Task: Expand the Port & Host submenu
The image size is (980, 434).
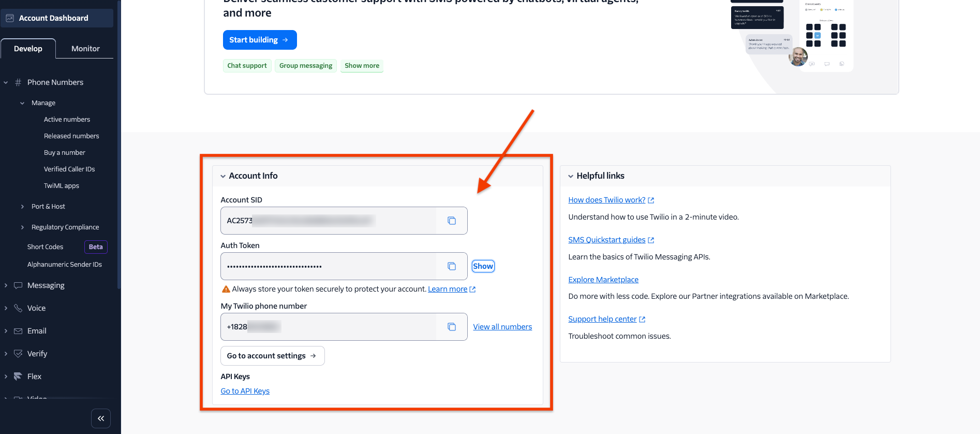Action: (22, 207)
